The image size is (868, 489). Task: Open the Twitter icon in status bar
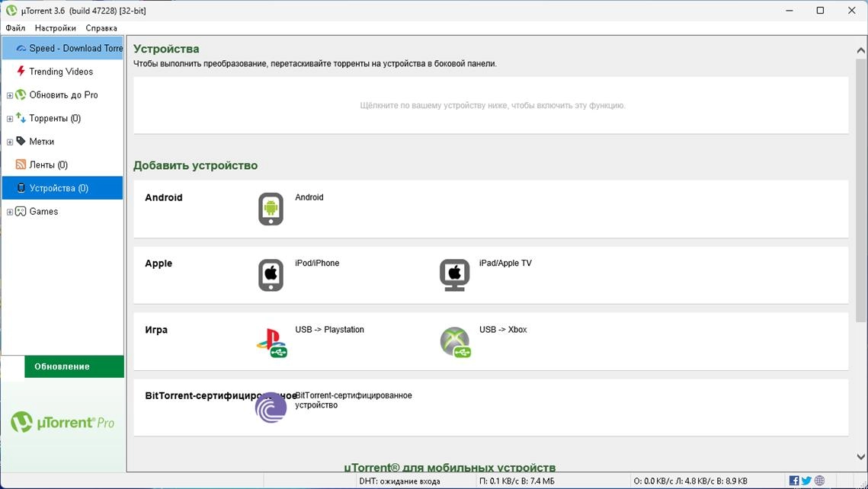click(x=806, y=481)
